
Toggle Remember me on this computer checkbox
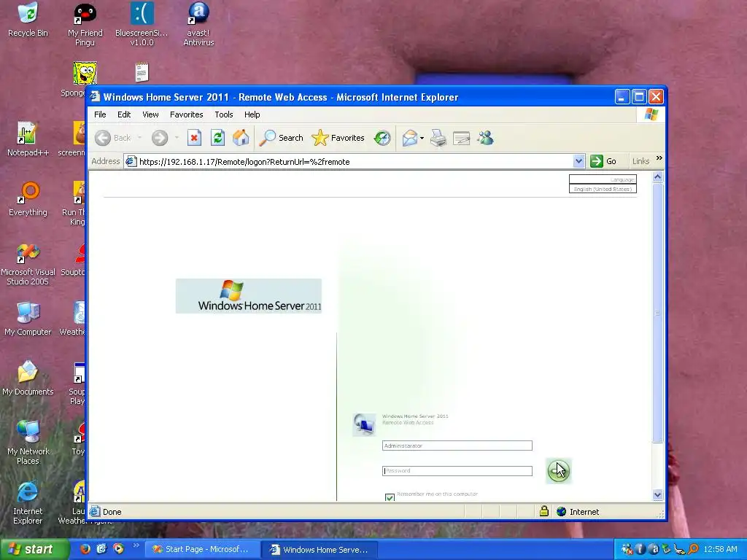point(390,497)
